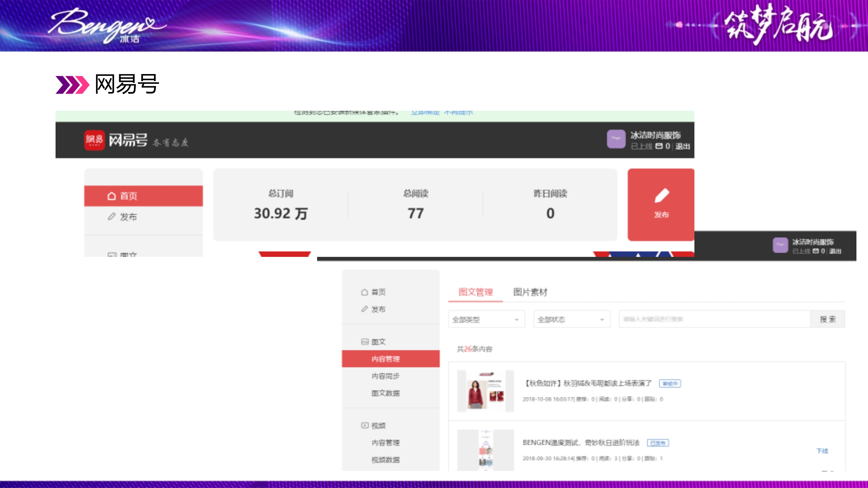The image size is (868, 488).
Task: Click the 审核中 status tag
Action: click(670, 384)
